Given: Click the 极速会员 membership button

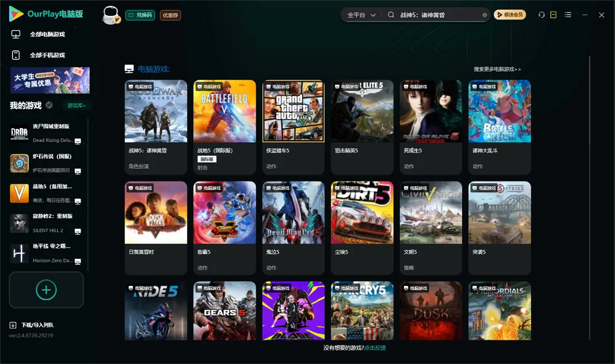Looking at the screenshot, I should [510, 15].
